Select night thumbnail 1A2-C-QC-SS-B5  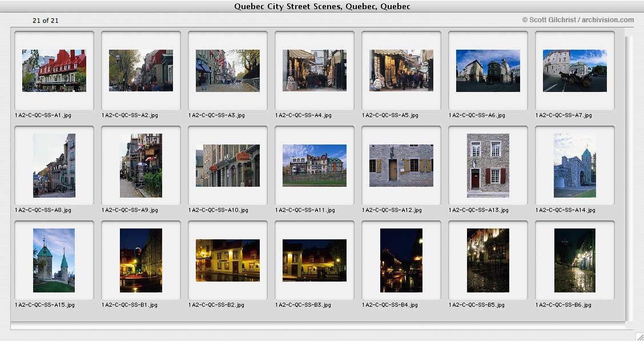point(488,260)
